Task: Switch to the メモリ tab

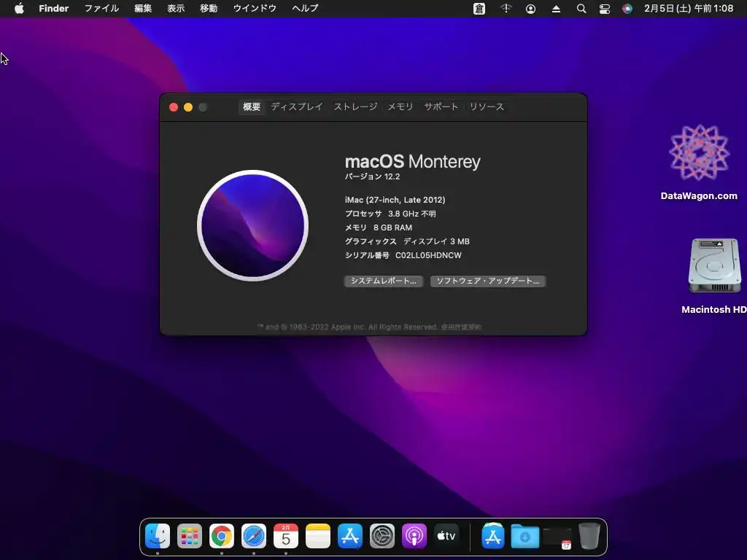Action: click(400, 106)
